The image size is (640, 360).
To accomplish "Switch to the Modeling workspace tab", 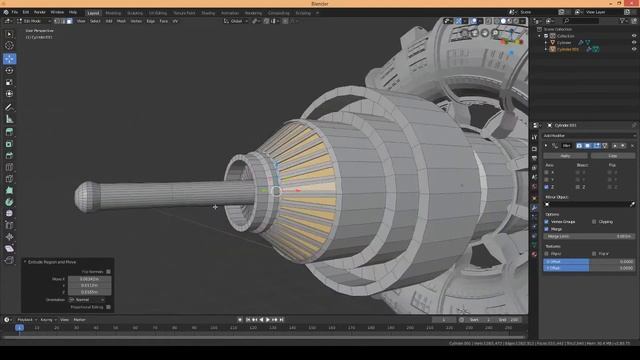I will pos(113,13).
